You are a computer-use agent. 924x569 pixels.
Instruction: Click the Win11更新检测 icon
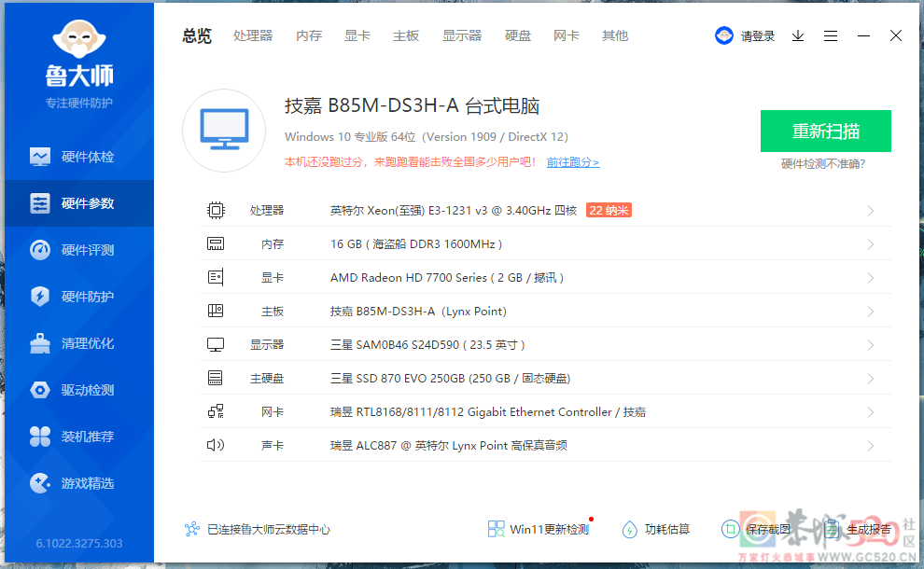[497, 529]
